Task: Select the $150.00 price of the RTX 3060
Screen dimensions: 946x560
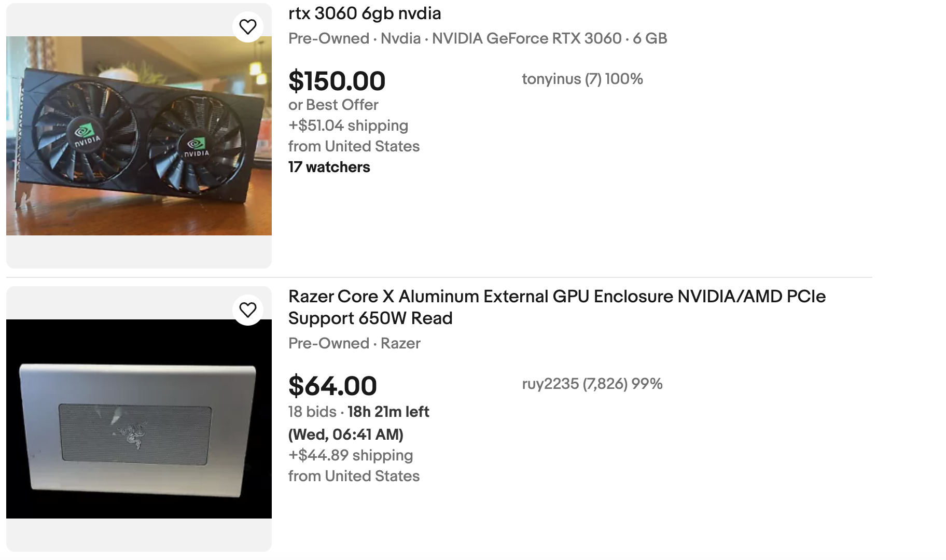Action: coord(337,81)
